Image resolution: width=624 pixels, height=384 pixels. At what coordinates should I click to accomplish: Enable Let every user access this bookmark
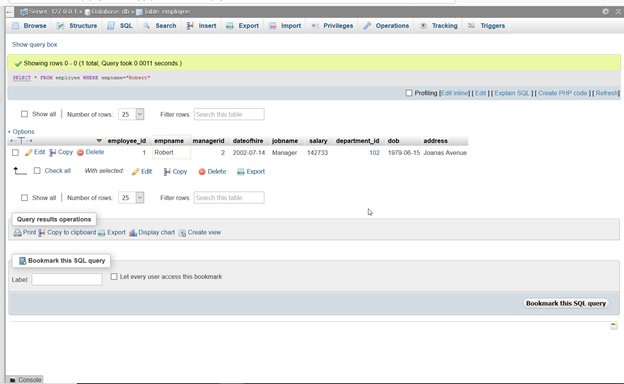coord(114,276)
